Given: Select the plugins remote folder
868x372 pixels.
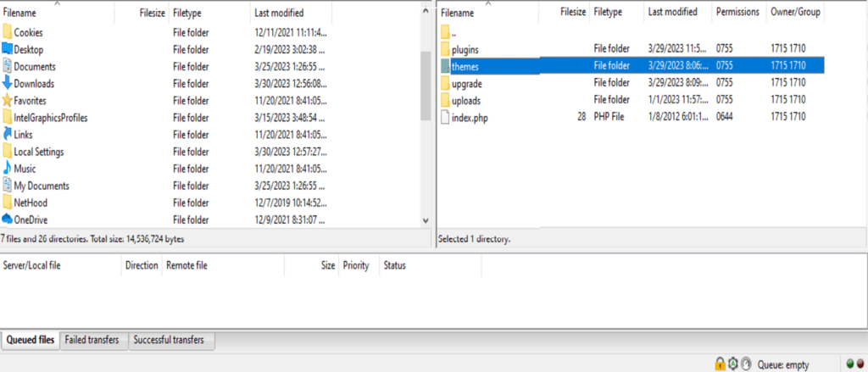Looking at the screenshot, I should pyautogui.click(x=632, y=48).
